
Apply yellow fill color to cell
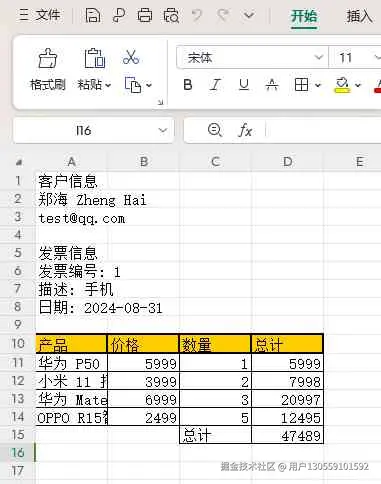[x=342, y=85]
